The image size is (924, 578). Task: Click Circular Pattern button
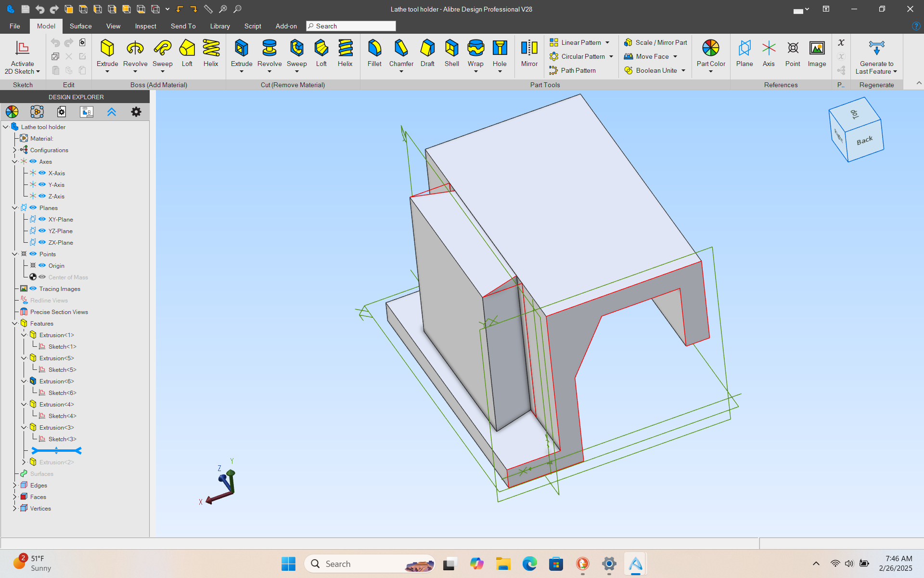point(577,56)
